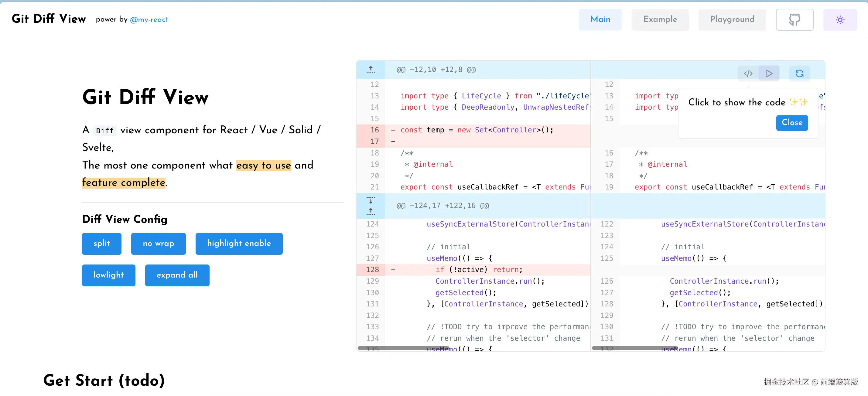Toggle the no wrap setting
The image size is (868, 396).
158,243
